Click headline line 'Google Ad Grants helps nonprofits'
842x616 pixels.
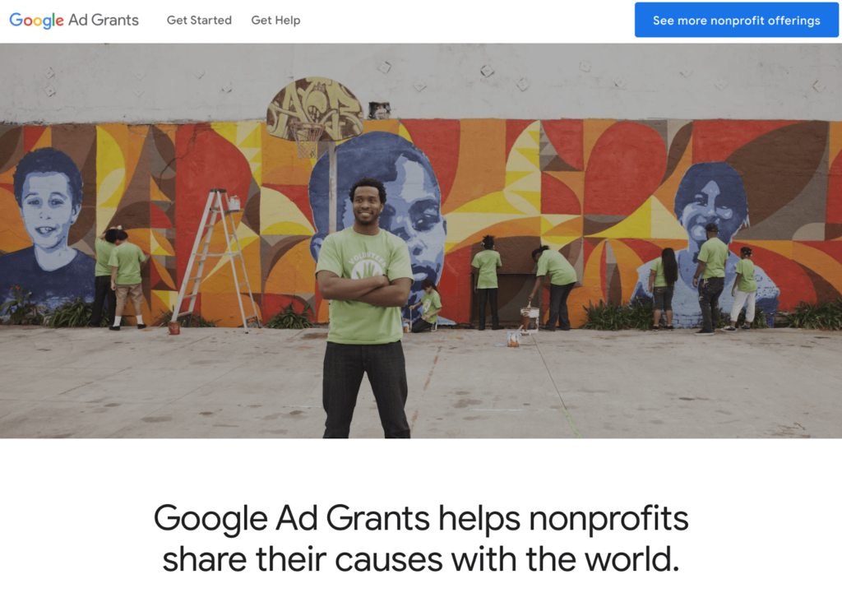[421, 519]
